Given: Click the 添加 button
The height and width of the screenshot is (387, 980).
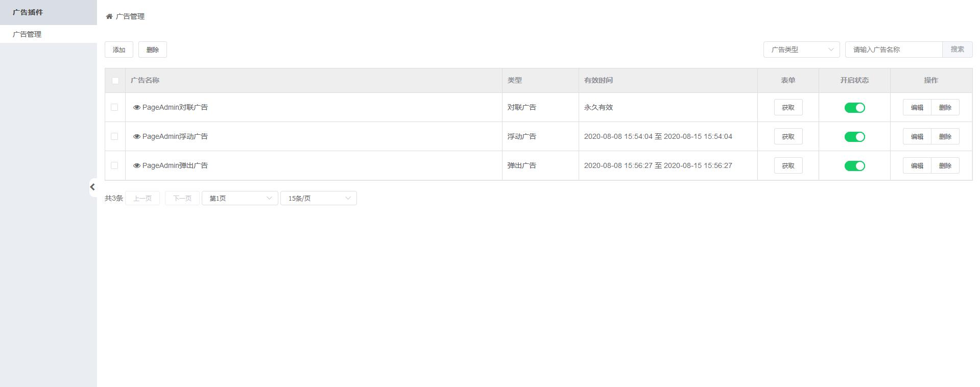Looking at the screenshot, I should (x=119, y=50).
